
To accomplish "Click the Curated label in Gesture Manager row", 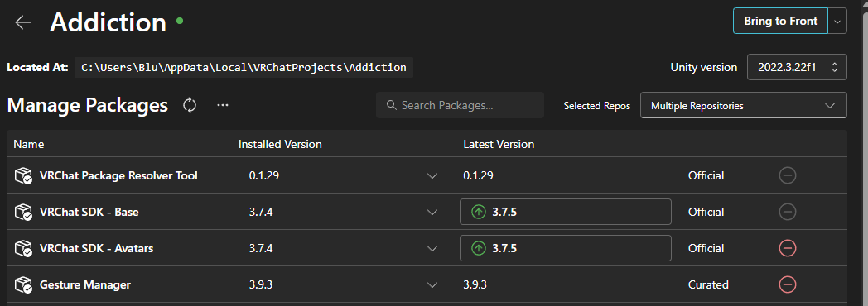I will coord(708,285).
